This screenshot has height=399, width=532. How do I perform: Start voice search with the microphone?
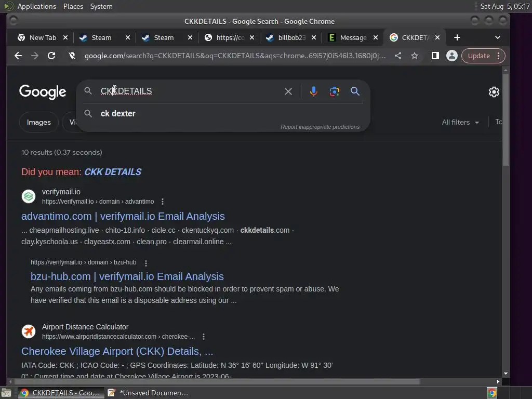coord(313,91)
